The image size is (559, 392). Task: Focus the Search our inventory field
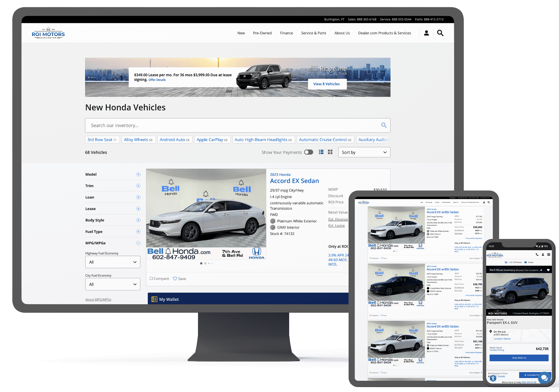tap(237, 125)
